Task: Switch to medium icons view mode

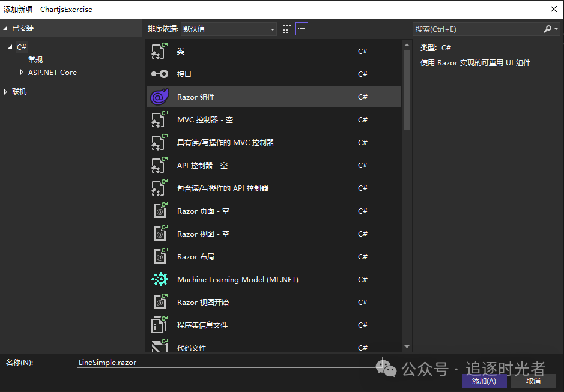Action: 286,28
